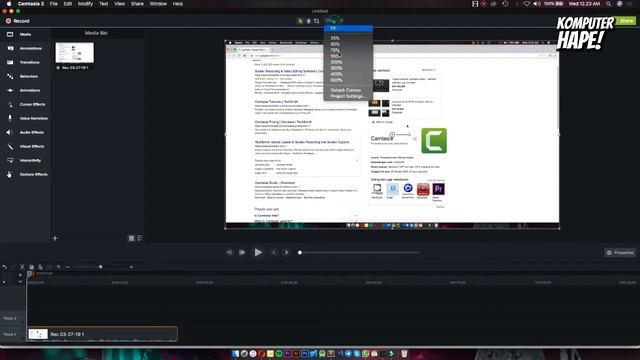Click the Time Machine icon in menu bar
The height and width of the screenshot is (360, 640).
(x=505, y=4)
